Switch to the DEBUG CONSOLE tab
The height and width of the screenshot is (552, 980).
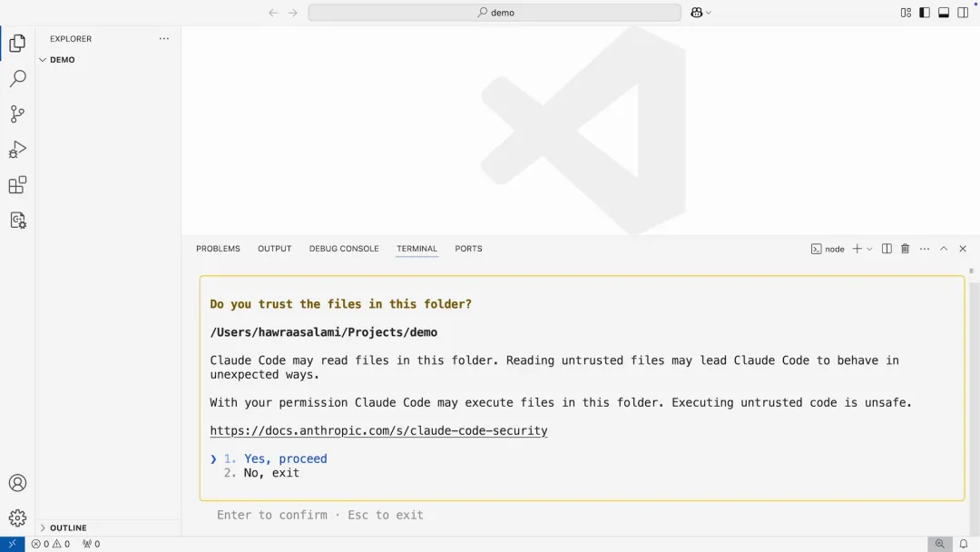(344, 249)
